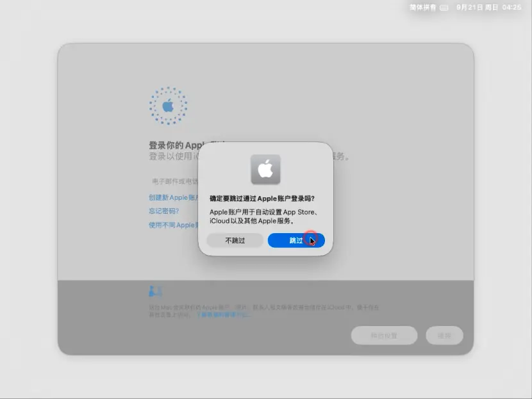The height and width of the screenshot is (399, 532).
Task: Open the 简体拼音 input source menu
Action: pos(423,8)
